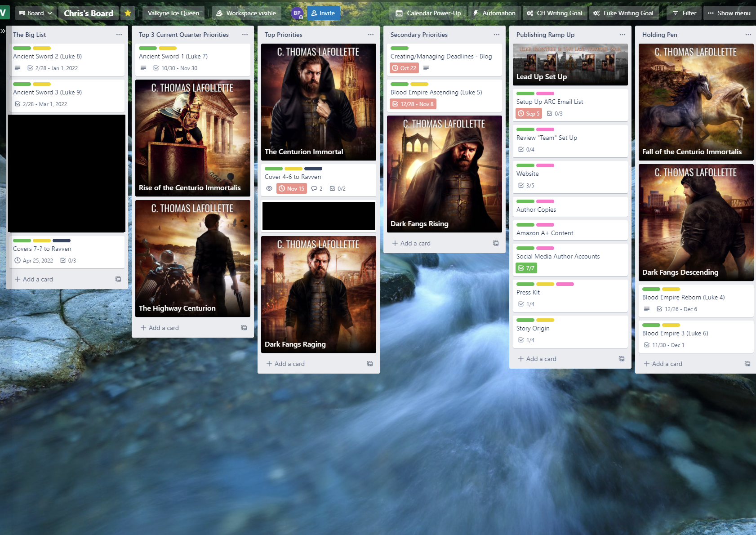Viewport: 756px width, 535px height.
Task: Click 11/30 checklist on Blood Empire 3 card
Action: (x=664, y=345)
